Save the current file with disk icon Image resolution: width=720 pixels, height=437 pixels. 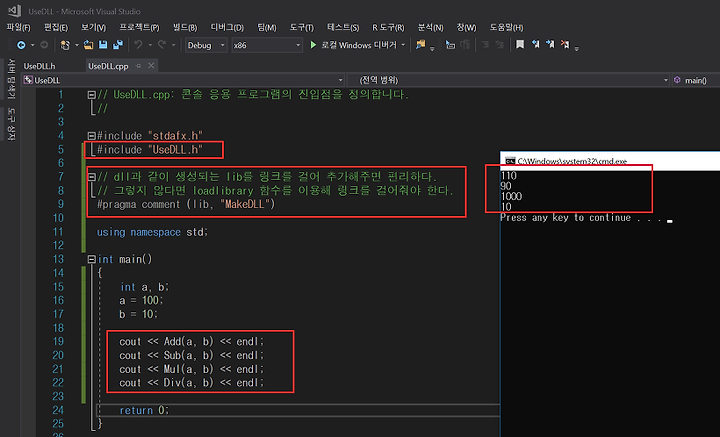pos(103,45)
